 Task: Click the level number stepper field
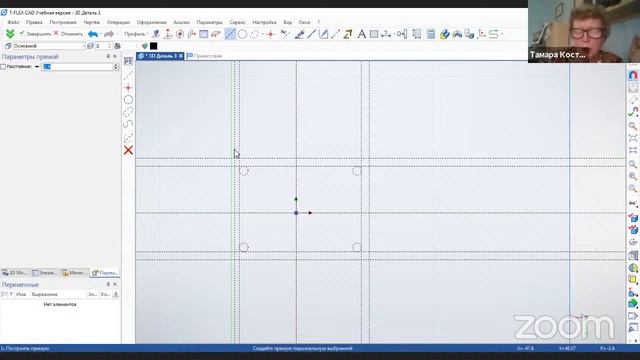point(103,46)
